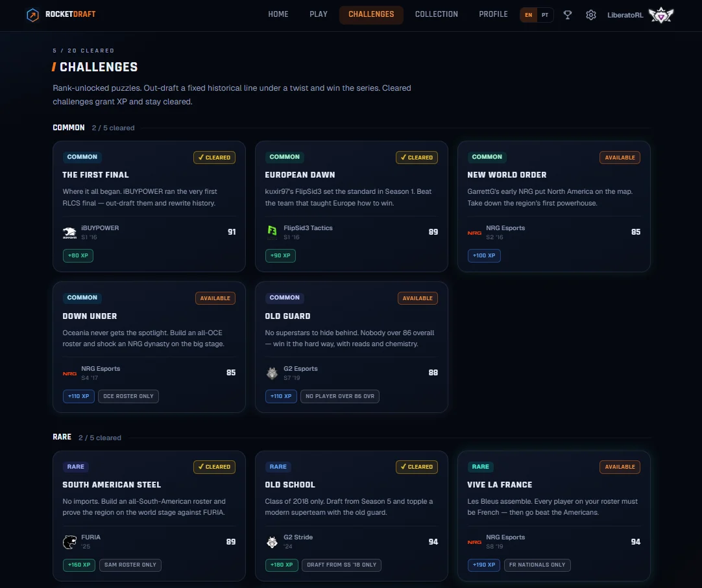
Task: Switch language to PT
Action: 545,15
